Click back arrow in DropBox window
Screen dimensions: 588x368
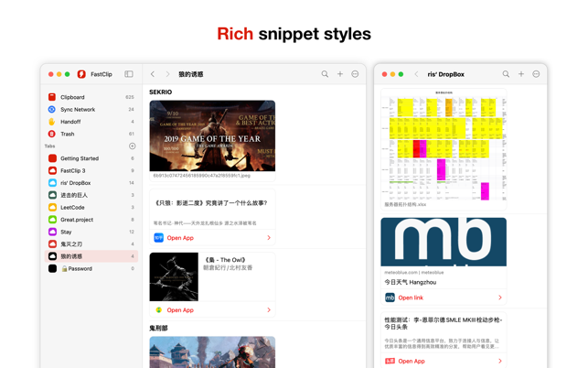pyautogui.click(x=416, y=74)
